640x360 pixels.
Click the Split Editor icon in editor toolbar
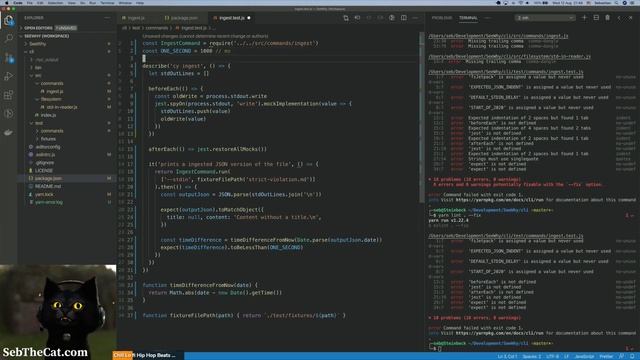404,18
